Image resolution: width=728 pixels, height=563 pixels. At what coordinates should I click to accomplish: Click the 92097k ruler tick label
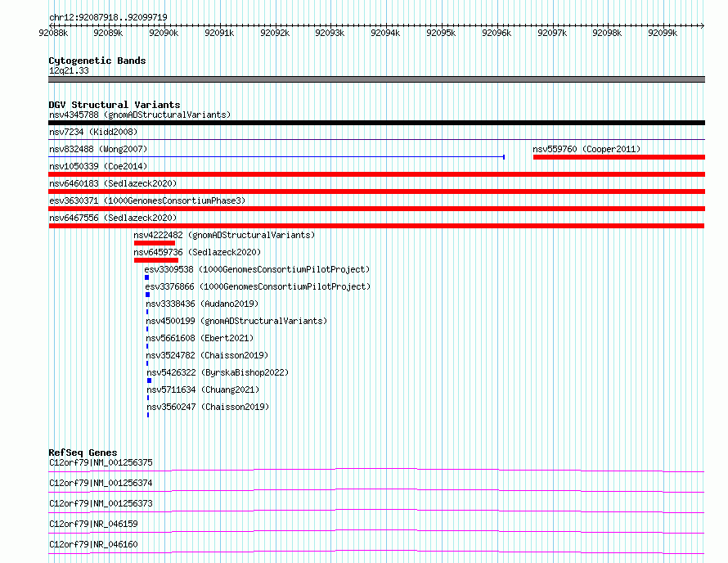click(552, 33)
